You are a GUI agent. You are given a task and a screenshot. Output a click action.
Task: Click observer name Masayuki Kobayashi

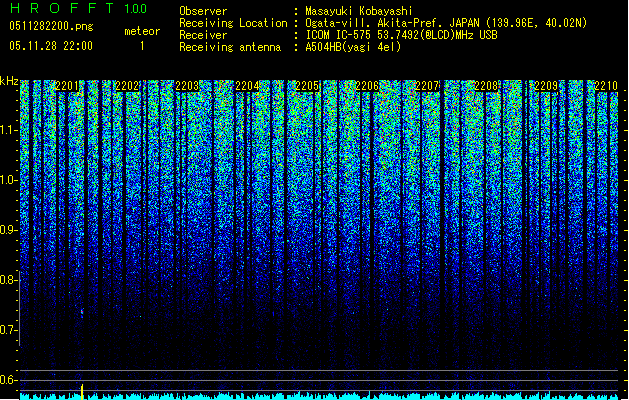click(359, 11)
